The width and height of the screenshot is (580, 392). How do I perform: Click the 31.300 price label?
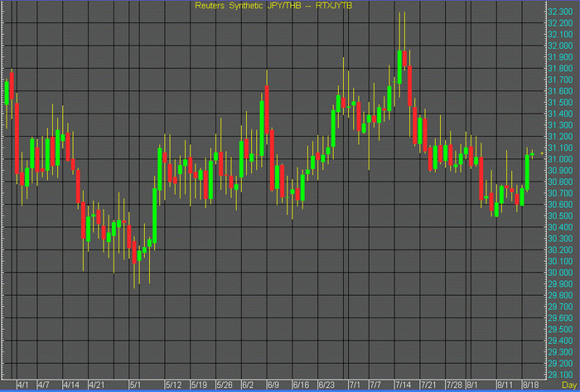coord(560,125)
